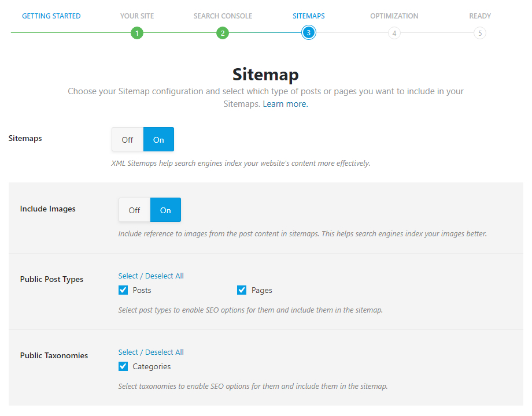Uncheck the Posts checkbox
The image size is (532, 416).
point(123,290)
